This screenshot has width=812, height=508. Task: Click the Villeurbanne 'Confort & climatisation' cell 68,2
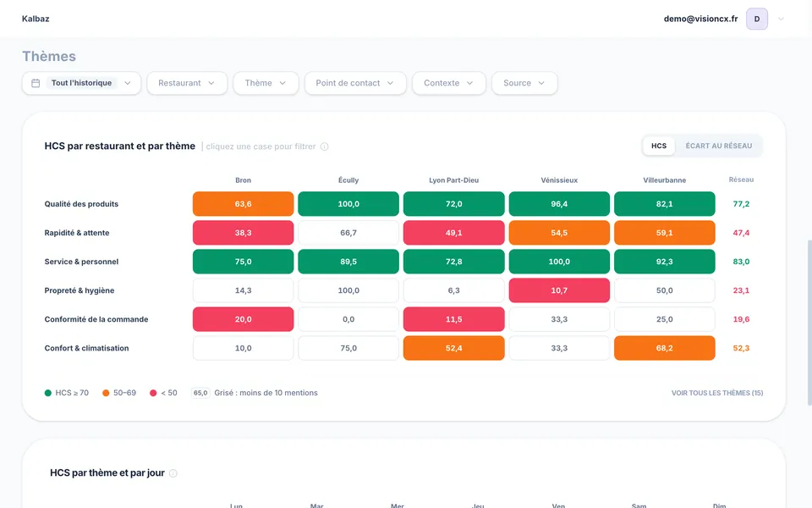665,348
